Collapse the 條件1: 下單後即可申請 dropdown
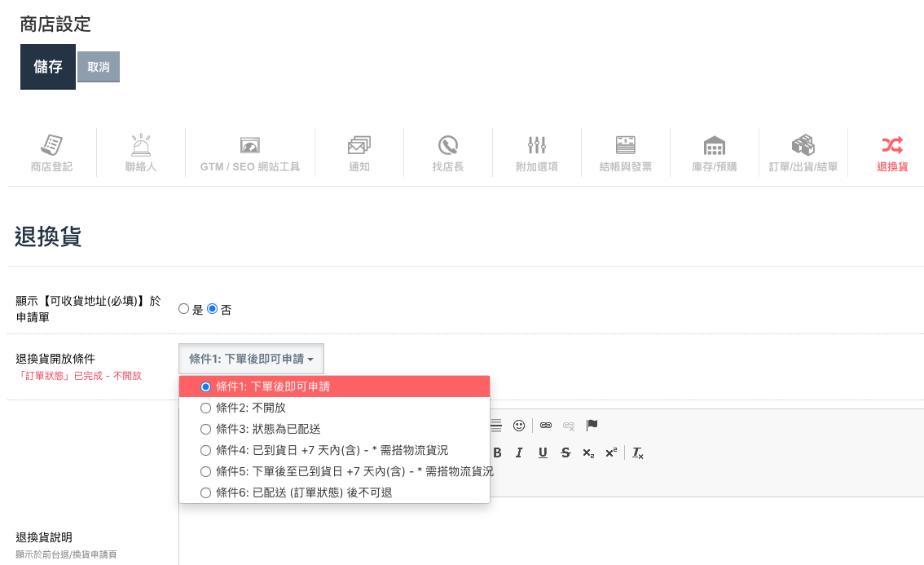This screenshot has width=924, height=565. [251, 359]
